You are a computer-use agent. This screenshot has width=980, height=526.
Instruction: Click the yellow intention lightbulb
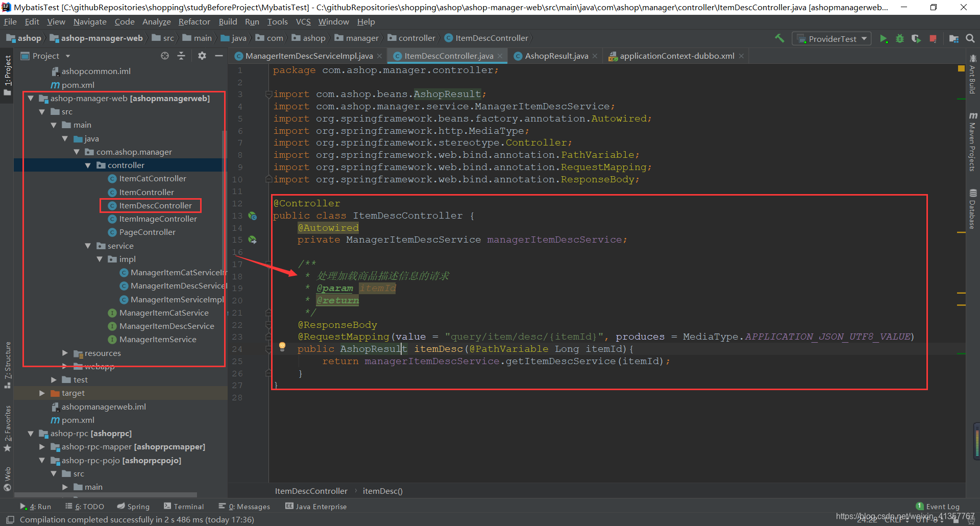click(x=282, y=347)
